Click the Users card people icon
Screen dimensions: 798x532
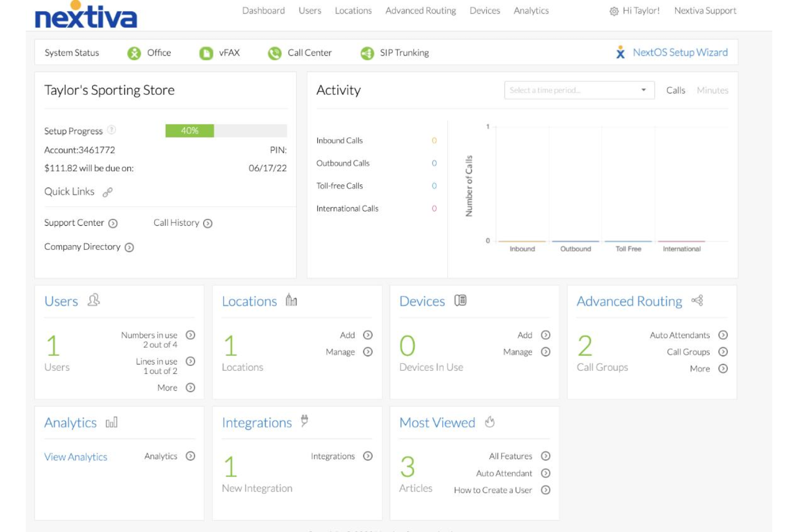pyautogui.click(x=94, y=300)
